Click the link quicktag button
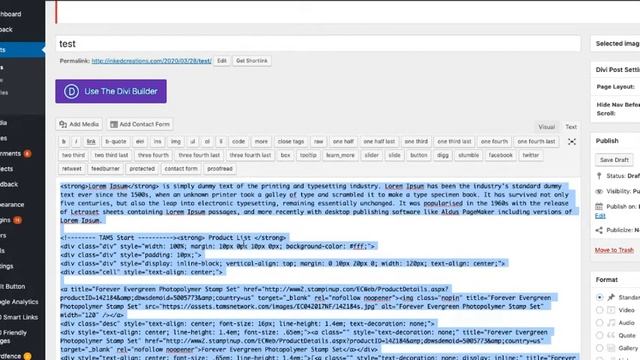Screen dimensions: 640x360 91,142
